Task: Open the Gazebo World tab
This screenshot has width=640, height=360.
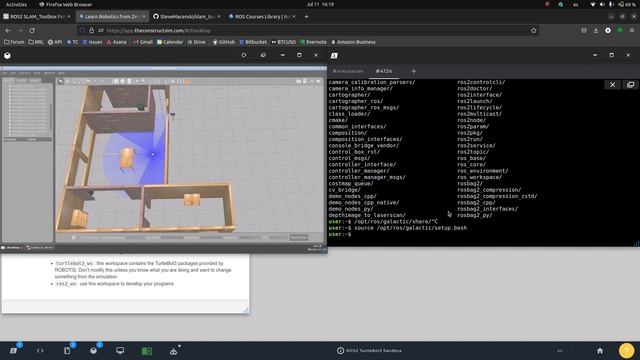Action: coord(9,80)
